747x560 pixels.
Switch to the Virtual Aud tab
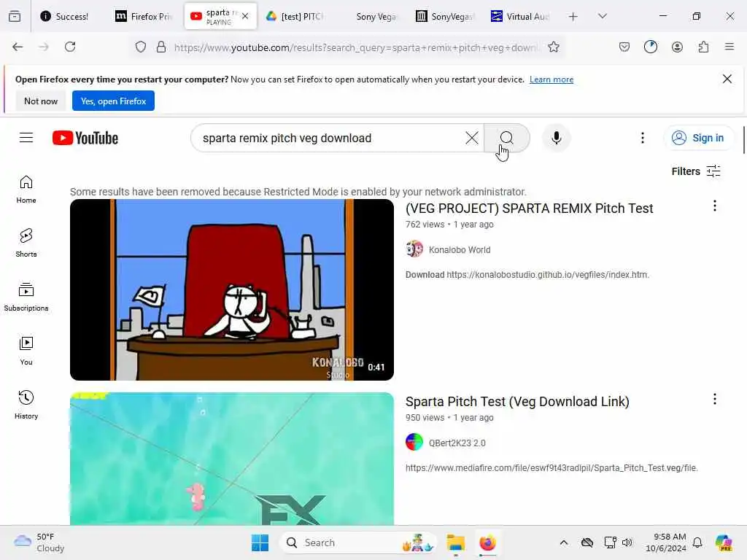pyautogui.click(x=520, y=16)
